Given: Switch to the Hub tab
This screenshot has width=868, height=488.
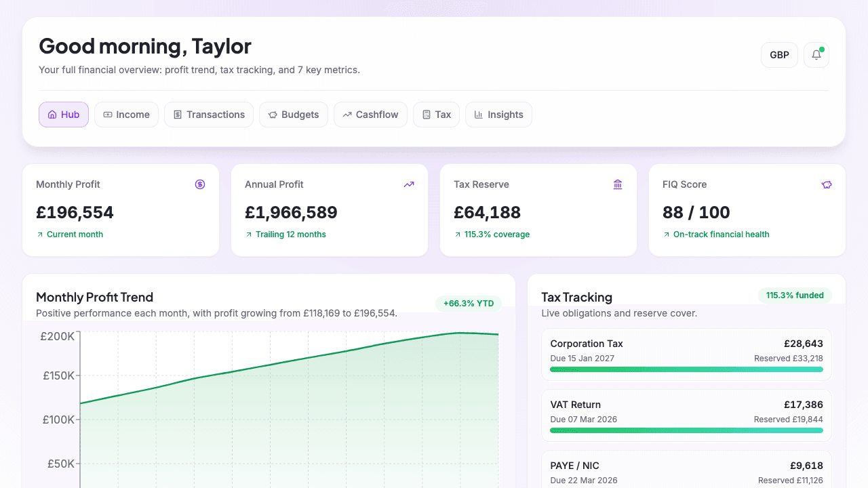Looking at the screenshot, I should click(64, 115).
